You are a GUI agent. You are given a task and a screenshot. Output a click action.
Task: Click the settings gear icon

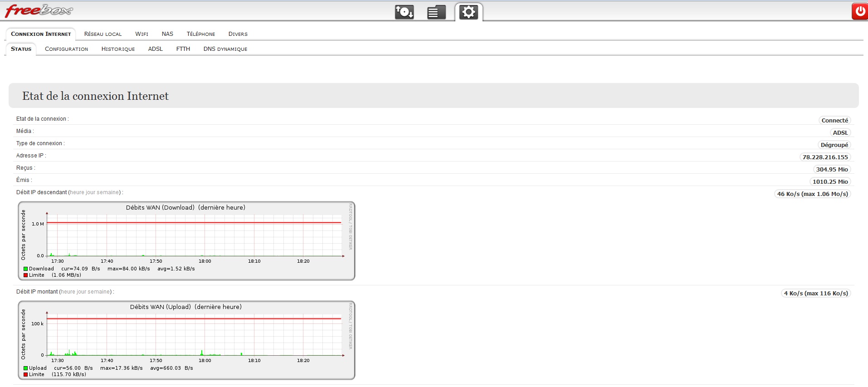point(468,12)
